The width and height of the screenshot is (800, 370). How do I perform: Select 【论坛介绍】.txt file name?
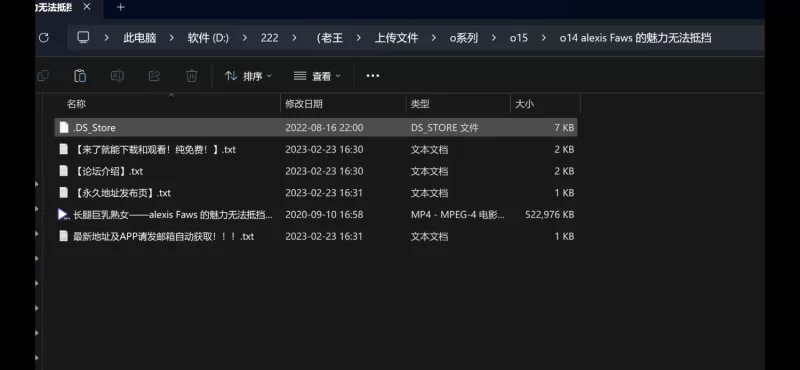pyautogui.click(x=108, y=171)
